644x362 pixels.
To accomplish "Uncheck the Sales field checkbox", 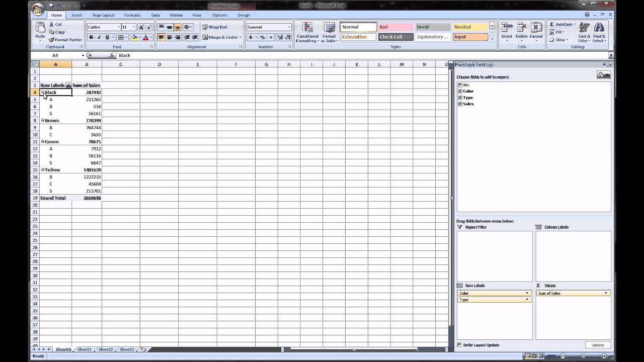I will [x=460, y=104].
